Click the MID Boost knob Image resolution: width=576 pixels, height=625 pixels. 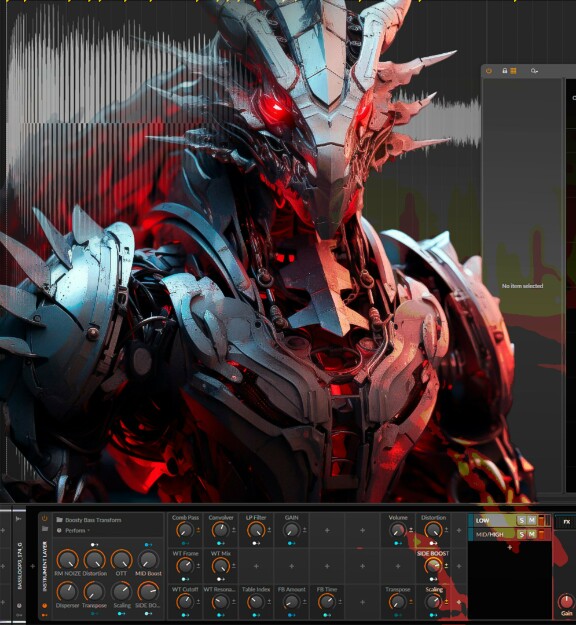point(148,559)
